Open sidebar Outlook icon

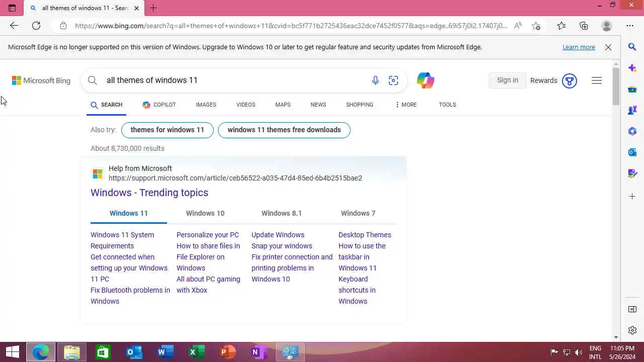pyautogui.click(x=632, y=152)
